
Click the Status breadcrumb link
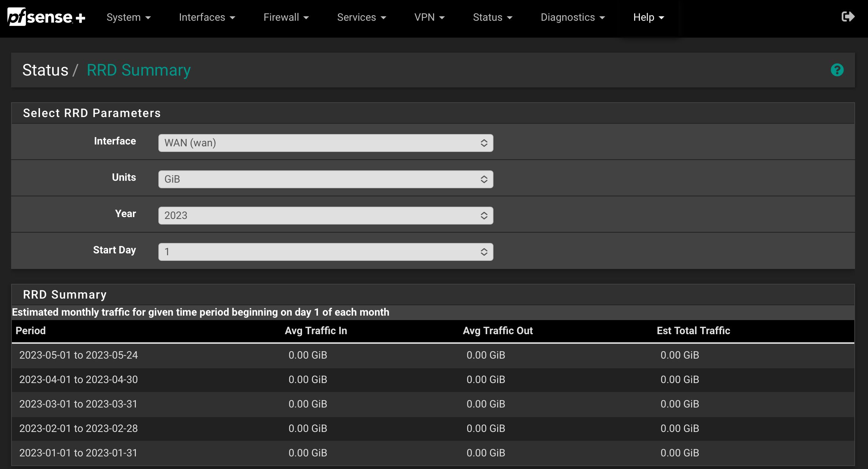[x=45, y=70]
